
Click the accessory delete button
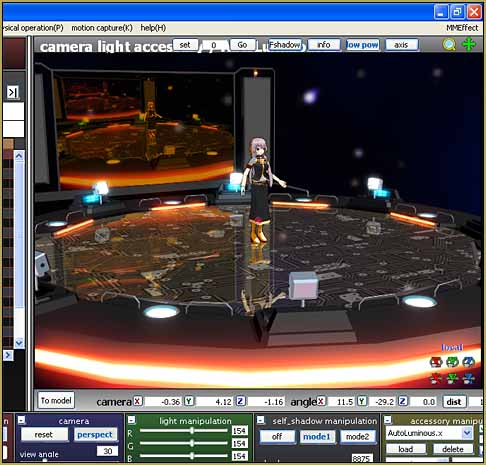(453, 449)
